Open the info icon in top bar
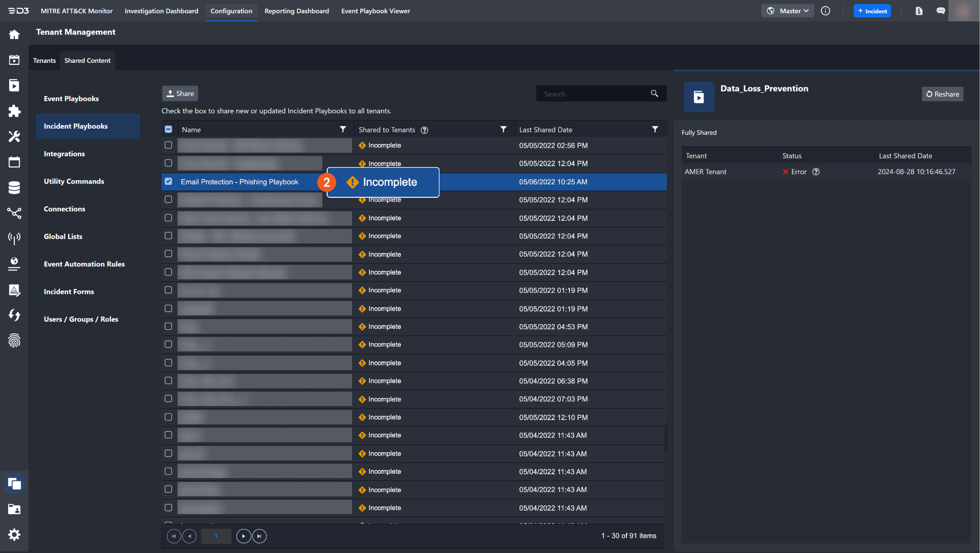 825,11
